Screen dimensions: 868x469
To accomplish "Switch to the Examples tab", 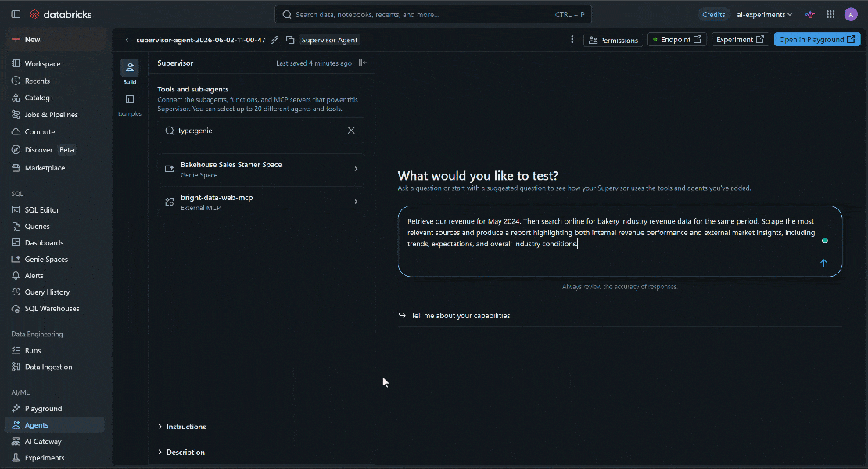I will [130, 105].
